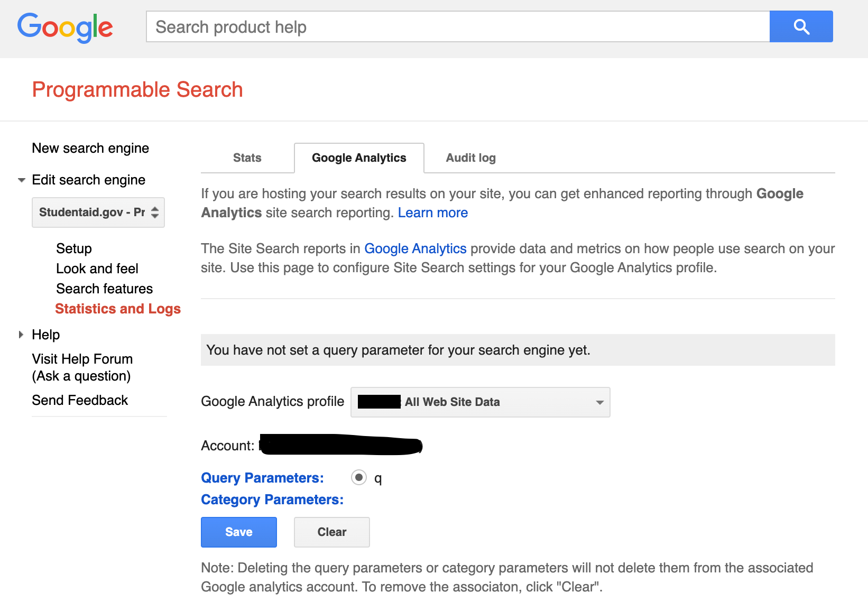Switch to the Stats tab

click(x=247, y=158)
